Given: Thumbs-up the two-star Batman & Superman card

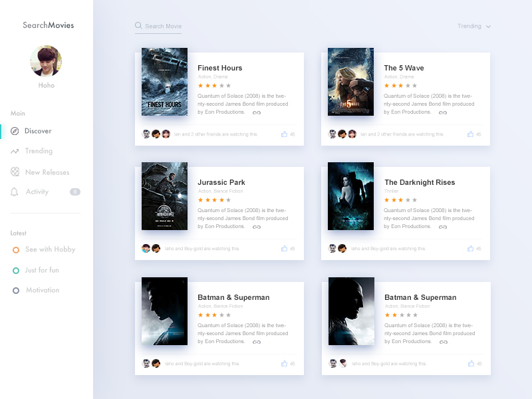Looking at the screenshot, I should [x=471, y=363].
